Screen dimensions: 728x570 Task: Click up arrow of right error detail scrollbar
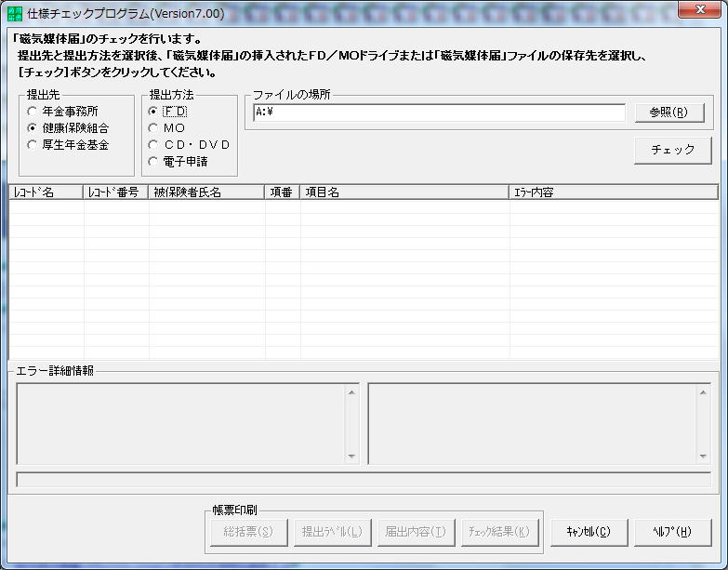703,392
